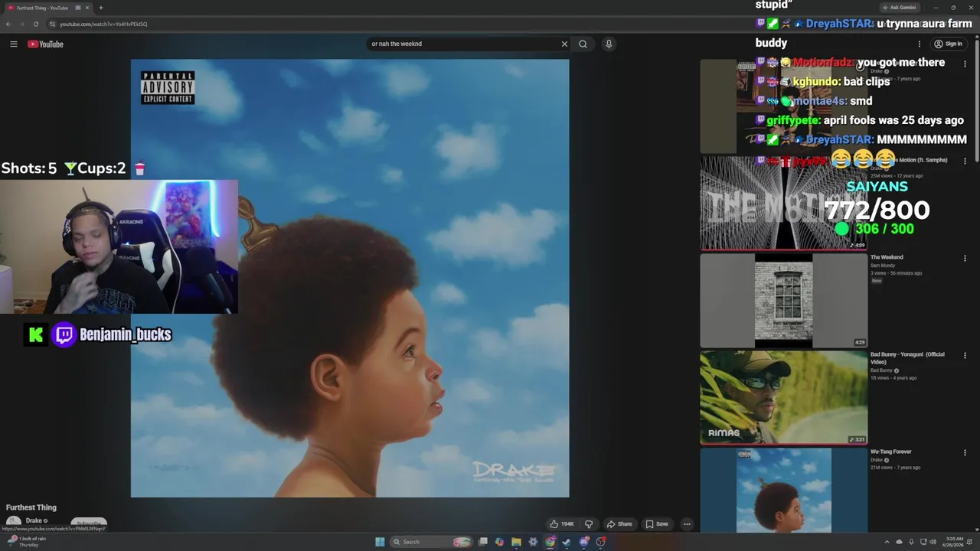
Task: Click the page scrollbar down arrow
Action: (x=976, y=530)
